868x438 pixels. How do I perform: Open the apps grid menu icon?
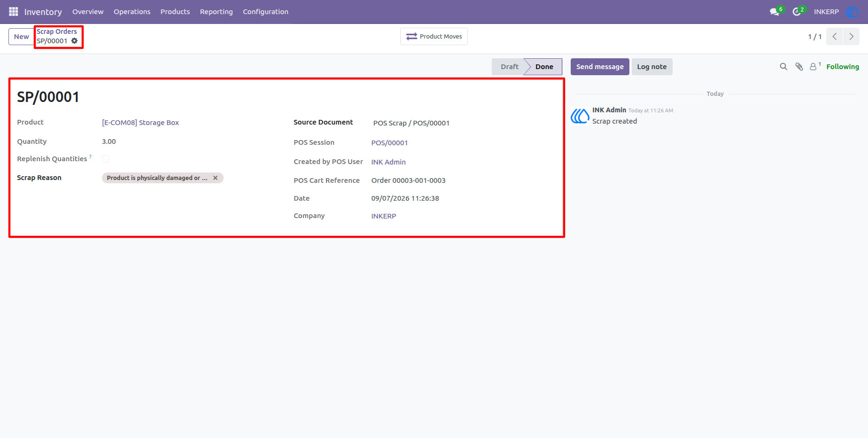point(13,11)
